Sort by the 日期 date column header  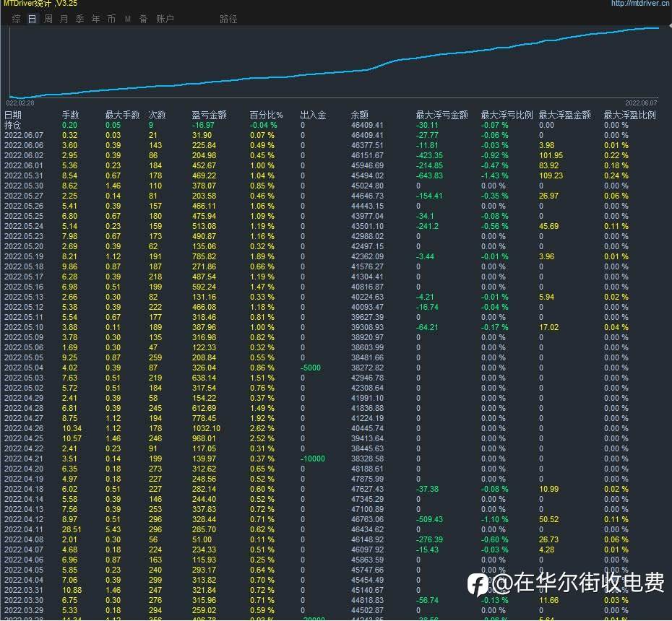[x=13, y=115]
